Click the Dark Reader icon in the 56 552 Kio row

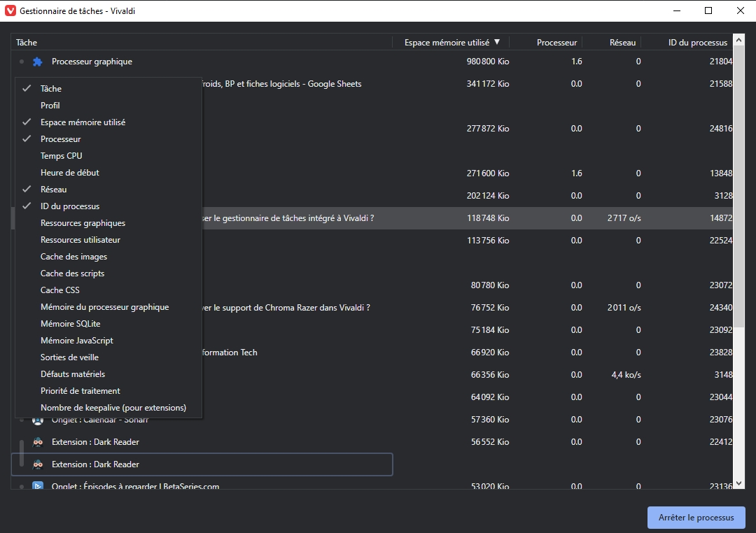38,442
